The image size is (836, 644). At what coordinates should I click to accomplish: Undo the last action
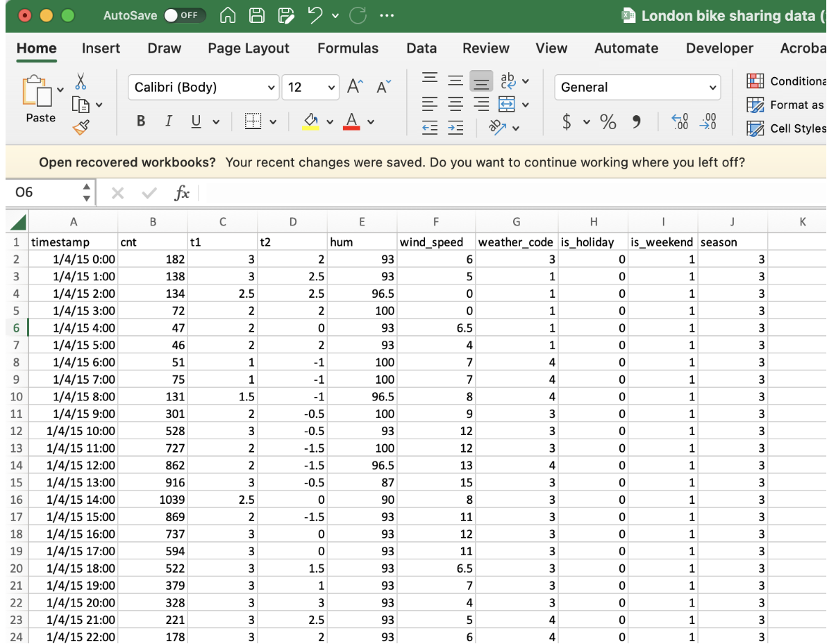pyautogui.click(x=316, y=15)
